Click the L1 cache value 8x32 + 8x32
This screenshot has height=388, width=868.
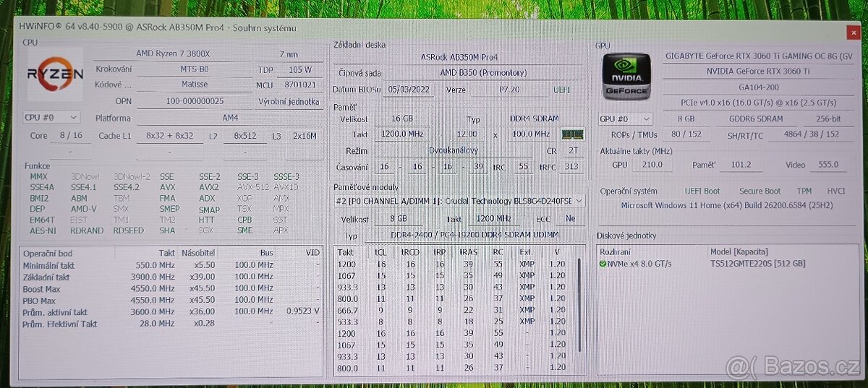(x=169, y=136)
